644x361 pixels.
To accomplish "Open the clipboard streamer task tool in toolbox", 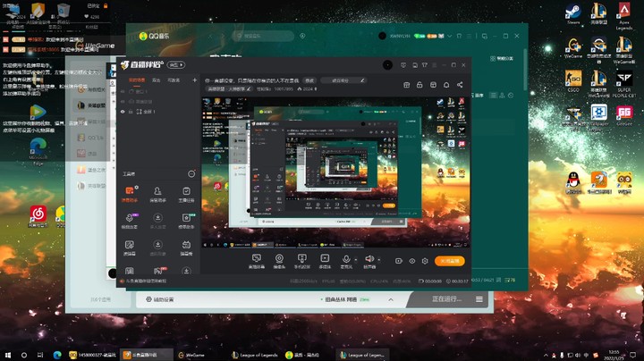I will (186, 194).
